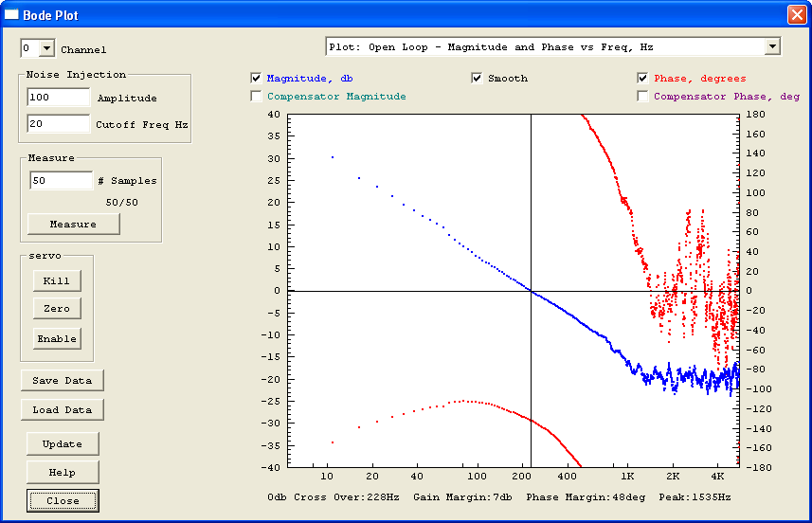Click the Load Data button
The width and height of the screenshot is (812, 523).
click(63, 409)
